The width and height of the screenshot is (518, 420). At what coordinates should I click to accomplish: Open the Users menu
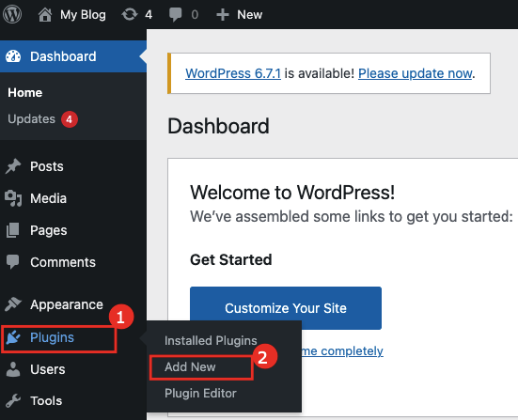click(48, 369)
